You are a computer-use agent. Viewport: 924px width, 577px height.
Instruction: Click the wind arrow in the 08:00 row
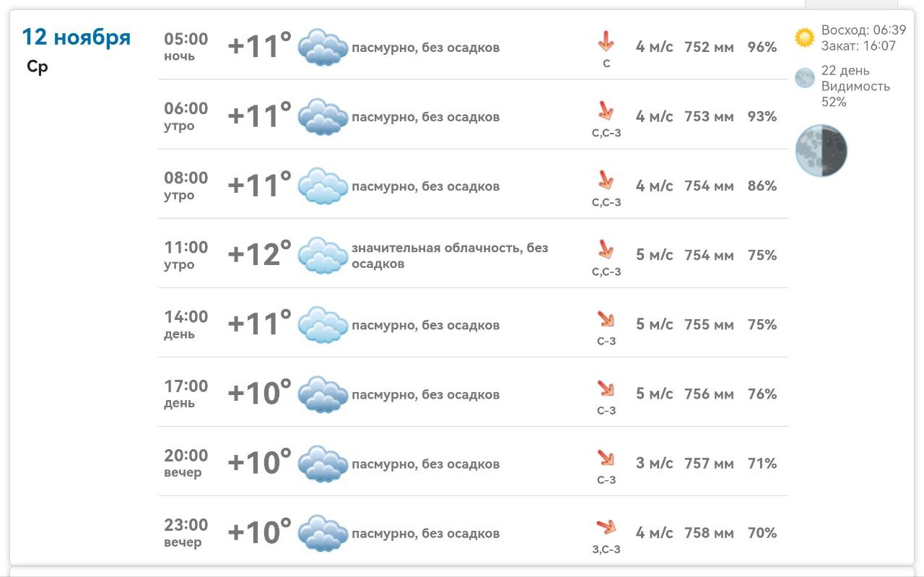[x=606, y=181]
